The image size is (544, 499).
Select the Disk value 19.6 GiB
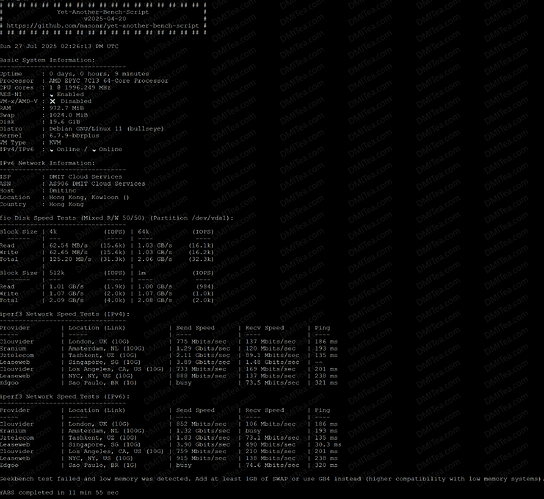[x=65, y=122]
